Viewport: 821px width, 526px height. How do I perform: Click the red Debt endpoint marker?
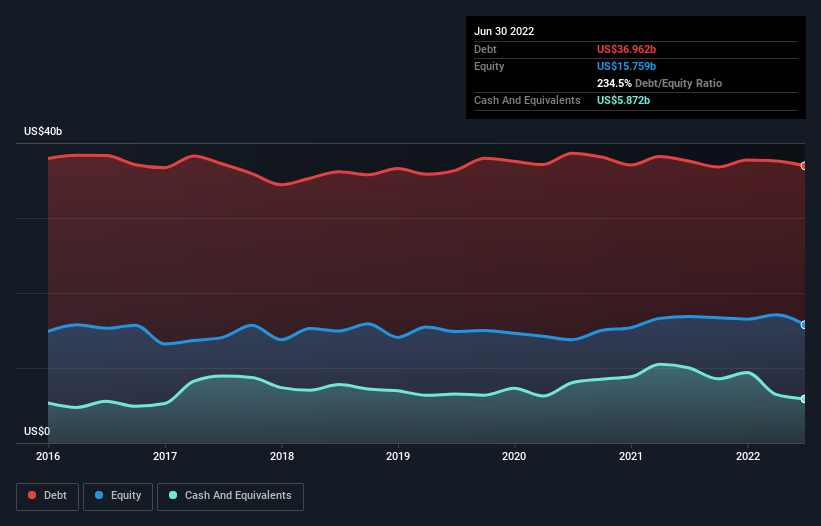click(804, 166)
